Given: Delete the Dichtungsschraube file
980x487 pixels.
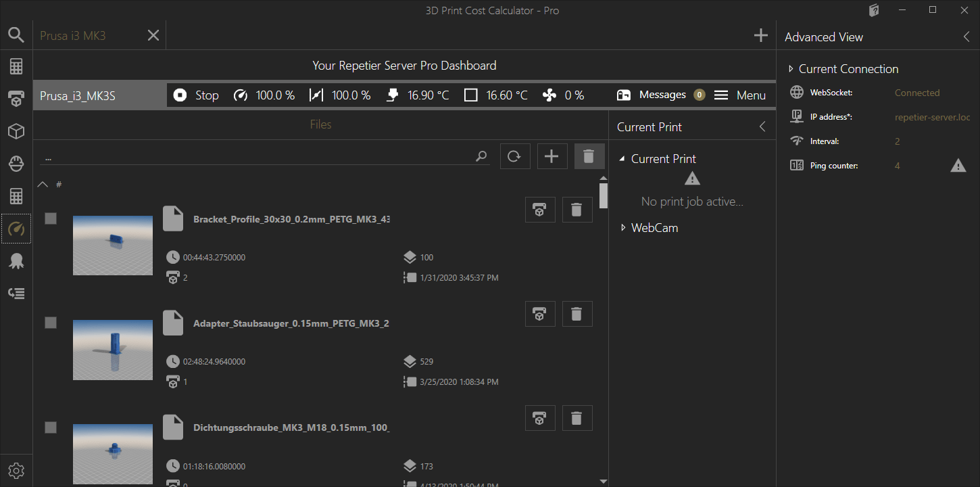Looking at the screenshot, I should click(x=577, y=418).
